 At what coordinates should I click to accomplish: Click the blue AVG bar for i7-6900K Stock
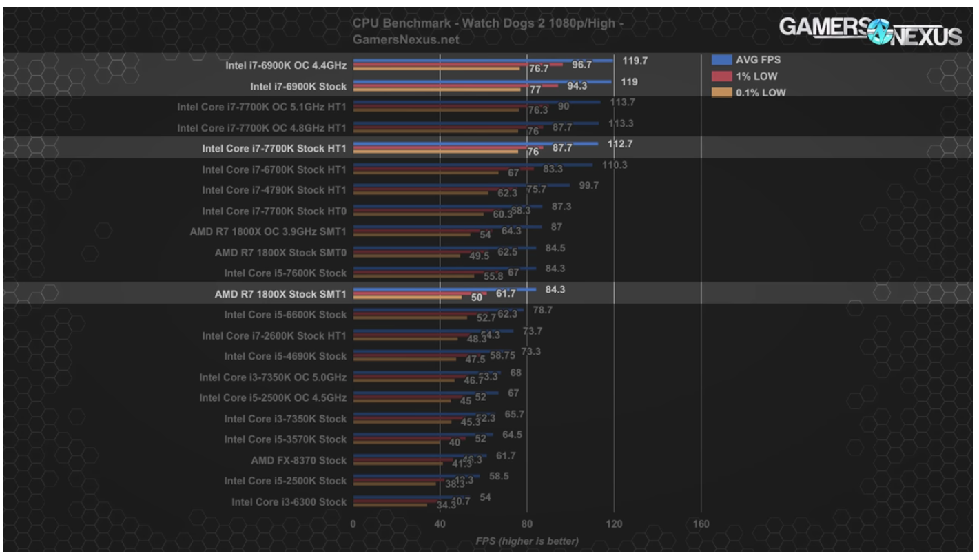coord(482,81)
